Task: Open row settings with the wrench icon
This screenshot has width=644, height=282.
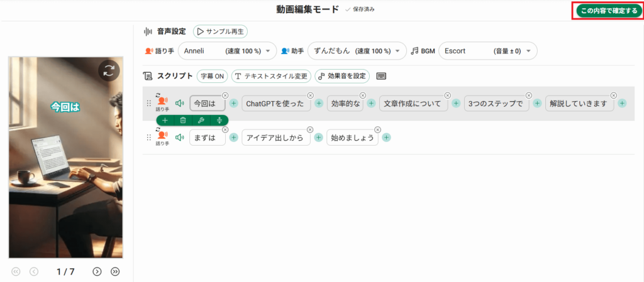Action: [x=201, y=121]
